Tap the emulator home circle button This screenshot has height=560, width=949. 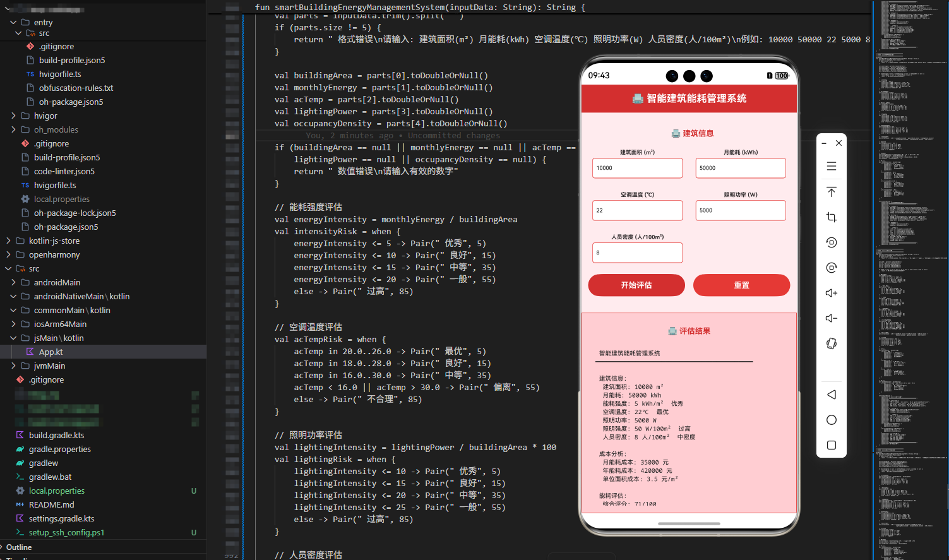831,420
